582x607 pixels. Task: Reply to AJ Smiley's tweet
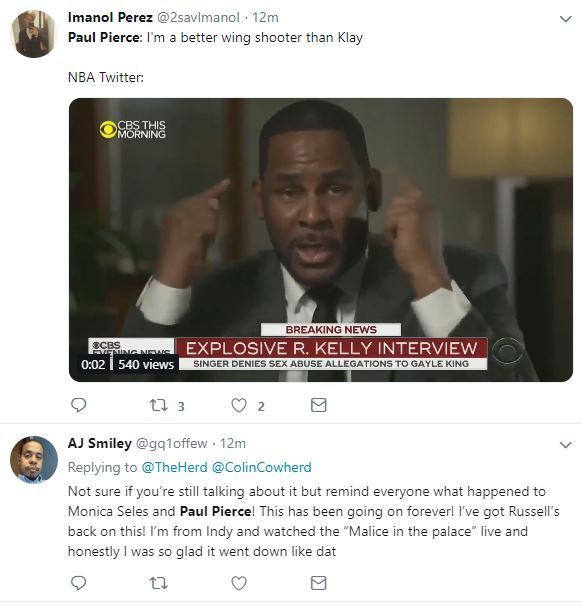point(79,583)
